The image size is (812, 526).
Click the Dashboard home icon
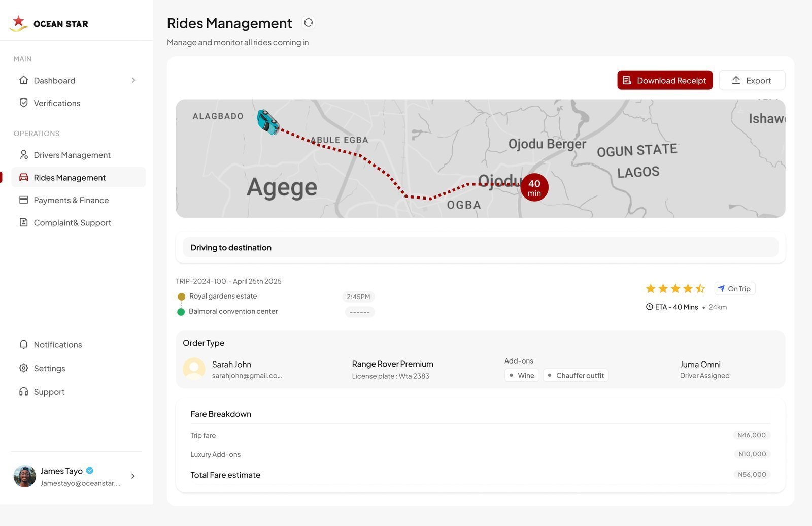coord(23,80)
